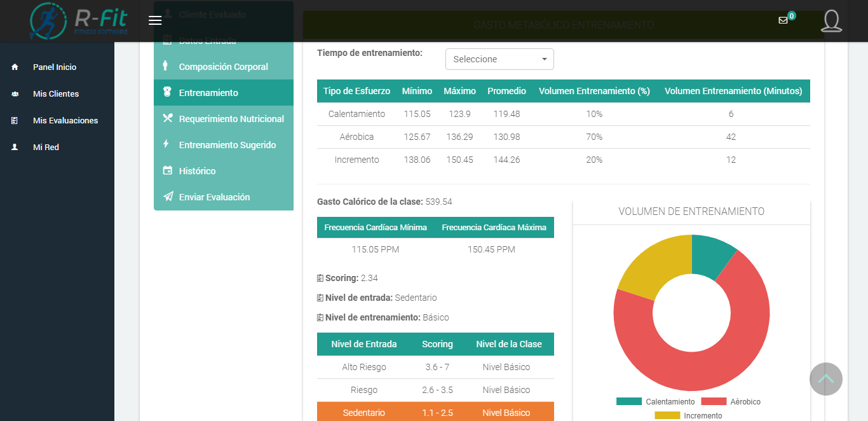Click the home icon beside Panel Inicio
This screenshot has height=421, width=868.
[x=15, y=67]
